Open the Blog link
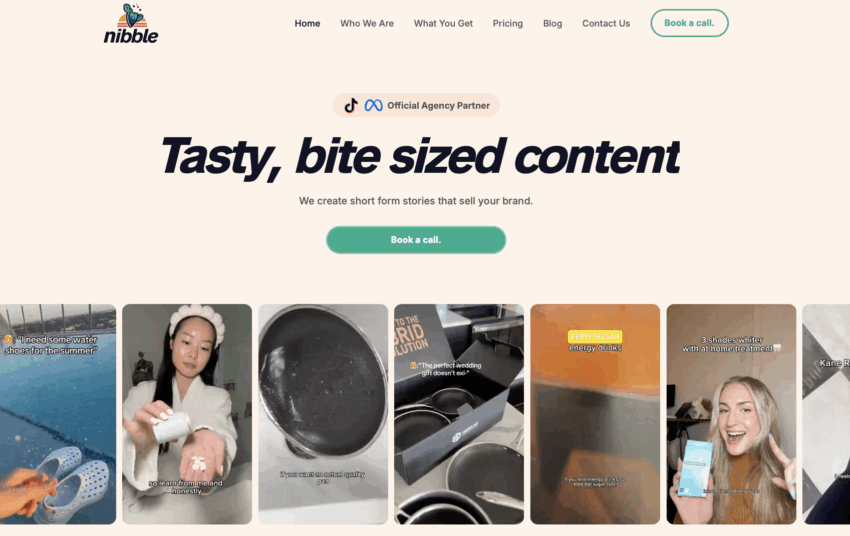850x536 pixels. point(552,23)
